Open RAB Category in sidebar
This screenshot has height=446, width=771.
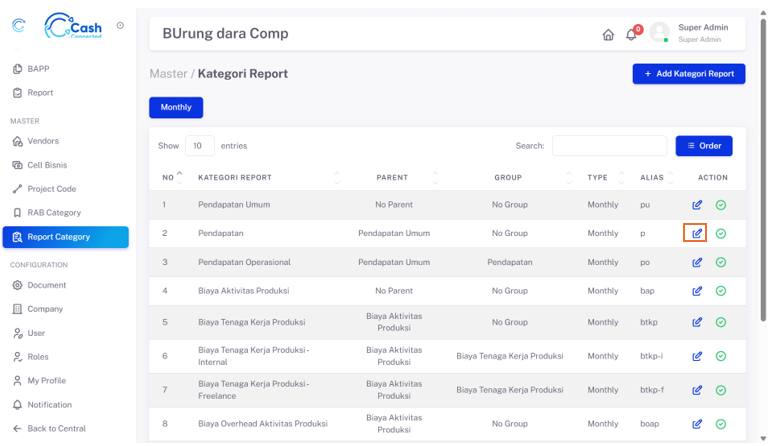pyautogui.click(x=54, y=213)
